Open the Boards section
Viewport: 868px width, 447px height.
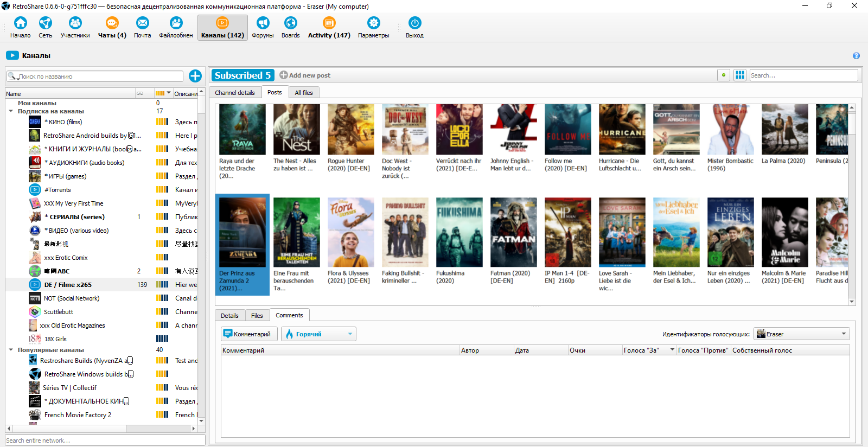tap(291, 27)
